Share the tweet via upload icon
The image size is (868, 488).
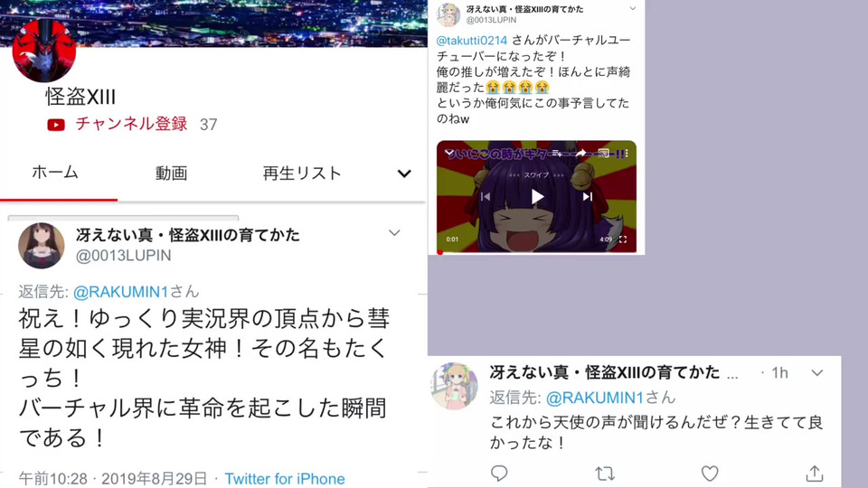coord(815,474)
